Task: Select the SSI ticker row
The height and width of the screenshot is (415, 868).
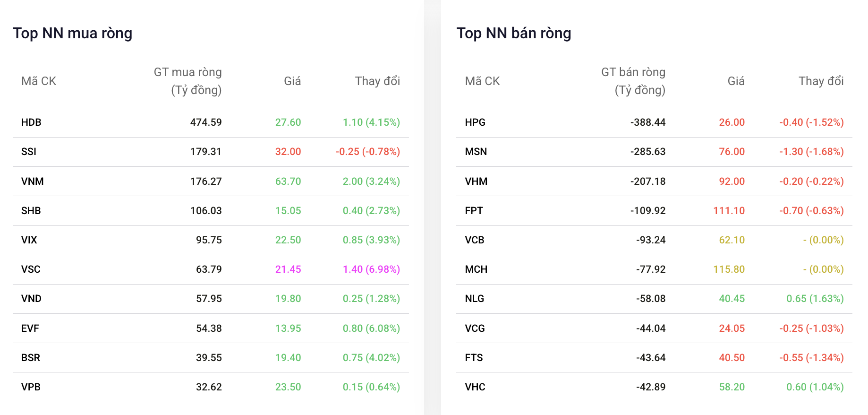Action: click(211, 152)
